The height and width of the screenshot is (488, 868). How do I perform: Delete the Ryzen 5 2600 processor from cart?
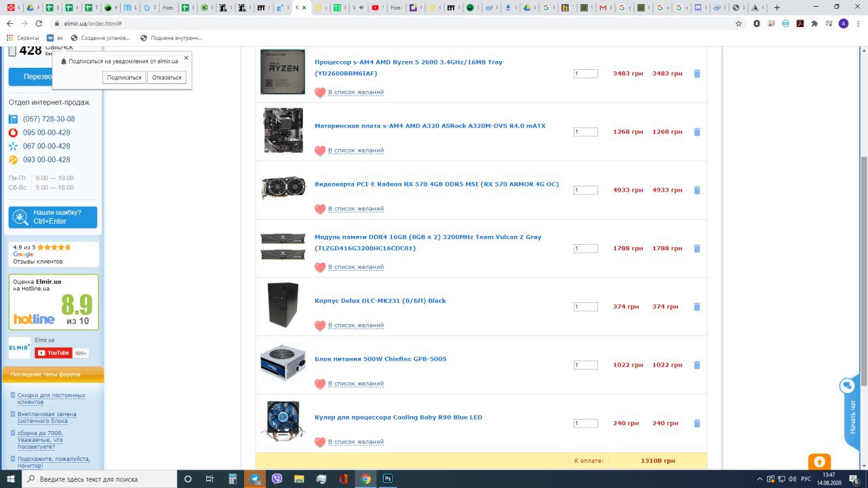696,74
